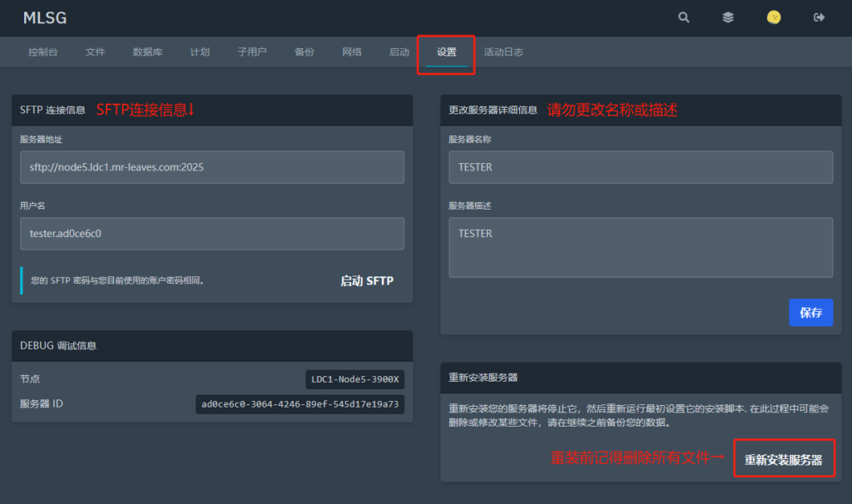Open the yellow user avatar menu
Screen dimensions: 852x504
pyautogui.click(x=773, y=17)
